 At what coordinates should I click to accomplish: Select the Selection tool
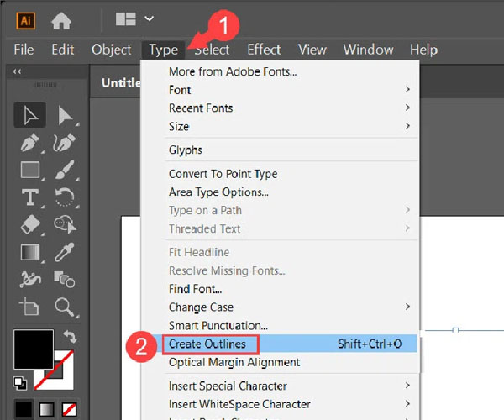pos(30,115)
